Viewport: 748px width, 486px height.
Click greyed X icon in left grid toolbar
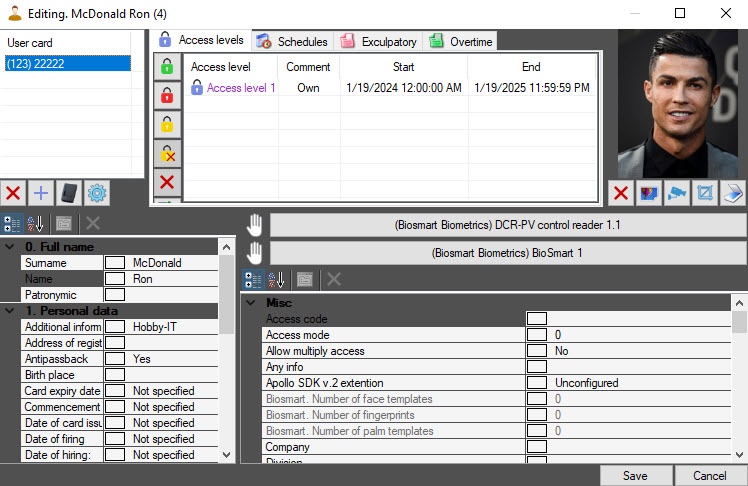[x=93, y=223]
